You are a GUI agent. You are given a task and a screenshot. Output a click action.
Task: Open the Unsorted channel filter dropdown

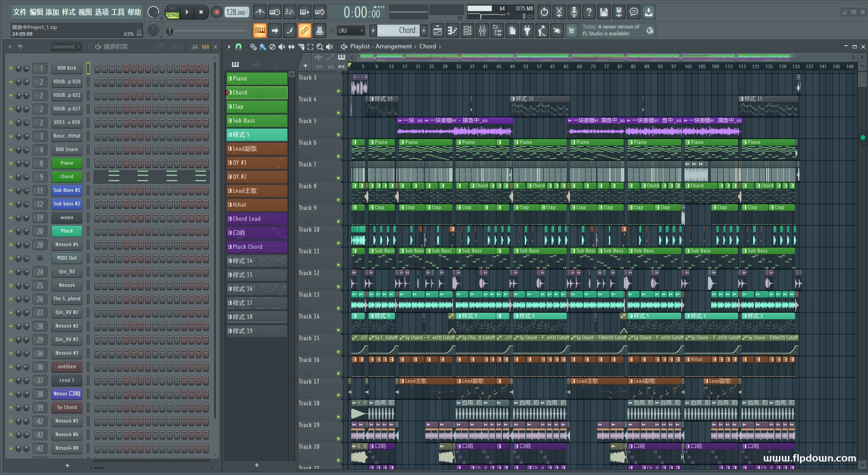(x=66, y=47)
